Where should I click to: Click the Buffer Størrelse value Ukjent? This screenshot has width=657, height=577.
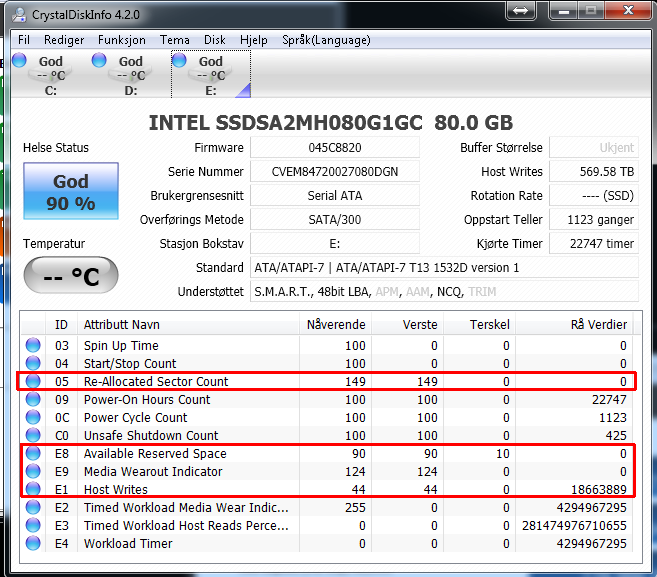tap(594, 147)
